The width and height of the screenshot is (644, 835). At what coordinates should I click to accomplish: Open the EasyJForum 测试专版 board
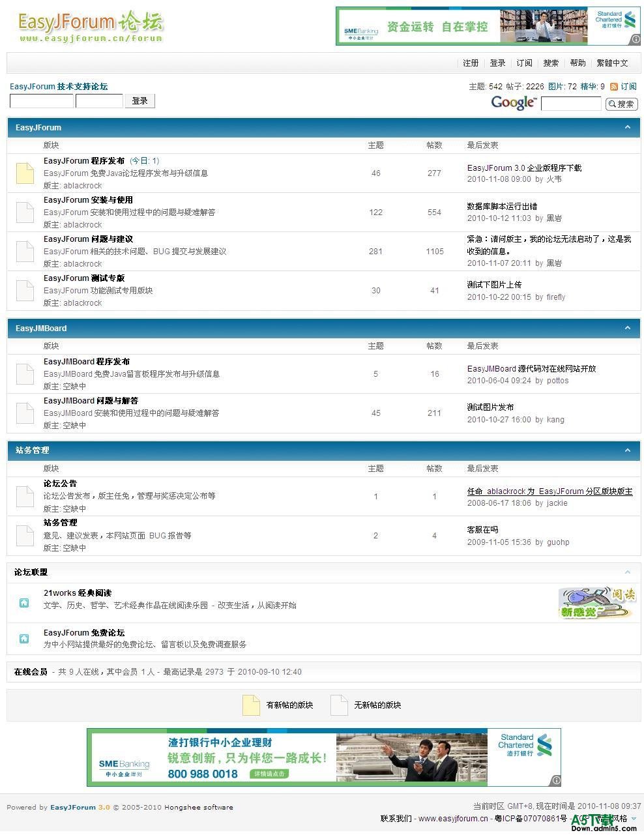(84, 278)
